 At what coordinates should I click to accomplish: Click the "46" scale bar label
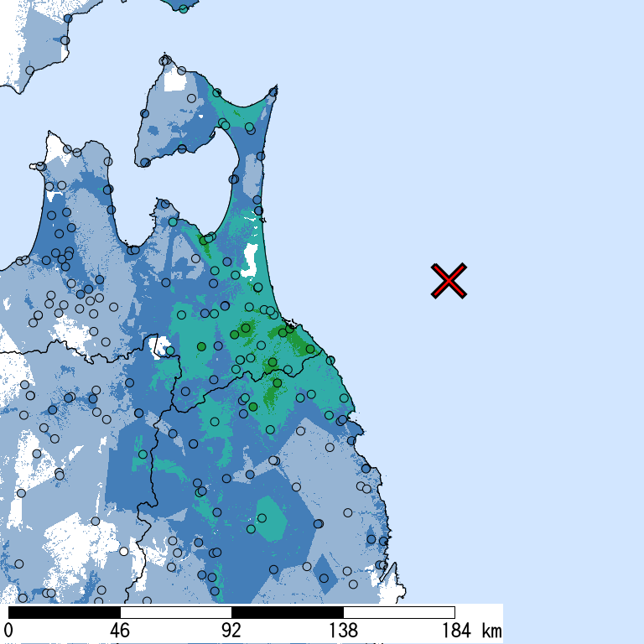click(x=120, y=631)
